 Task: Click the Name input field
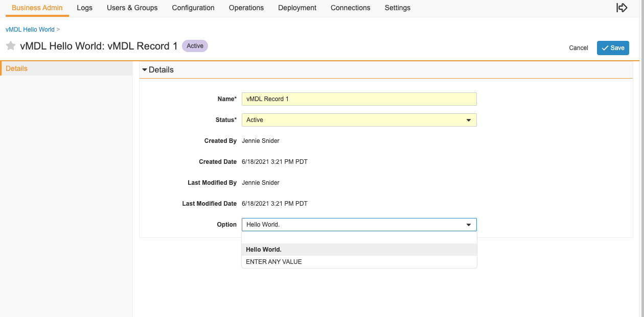pyautogui.click(x=359, y=99)
